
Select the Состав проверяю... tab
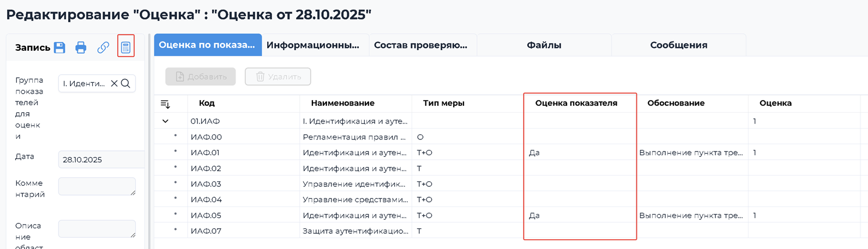coord(420,45)
